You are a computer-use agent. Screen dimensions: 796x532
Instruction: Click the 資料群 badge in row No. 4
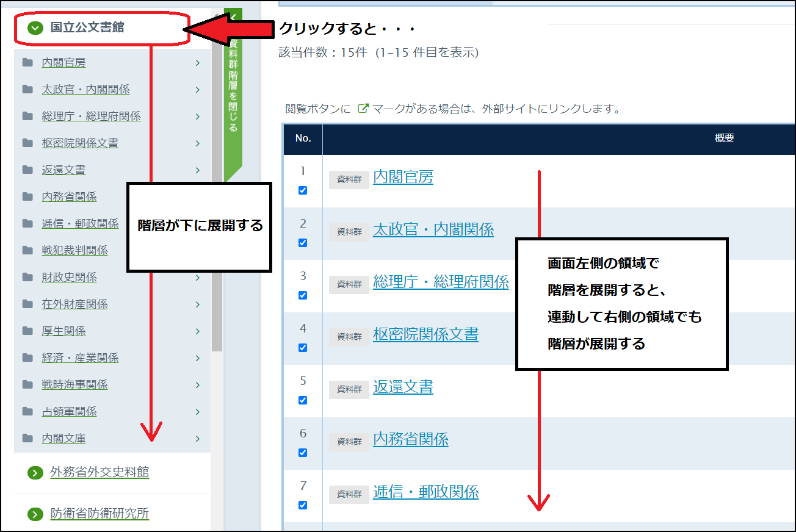pos(349,337)
